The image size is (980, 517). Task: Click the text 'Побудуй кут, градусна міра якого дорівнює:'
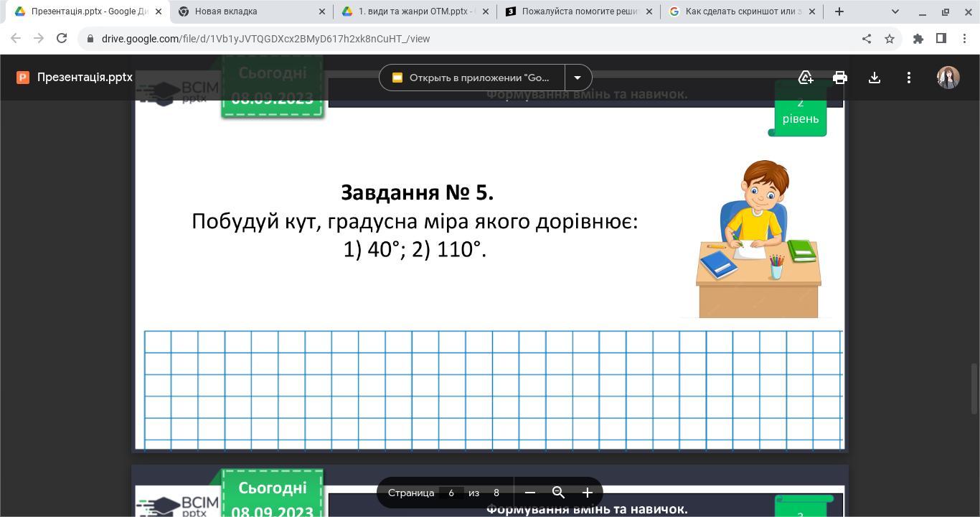[x=415, y=221]
